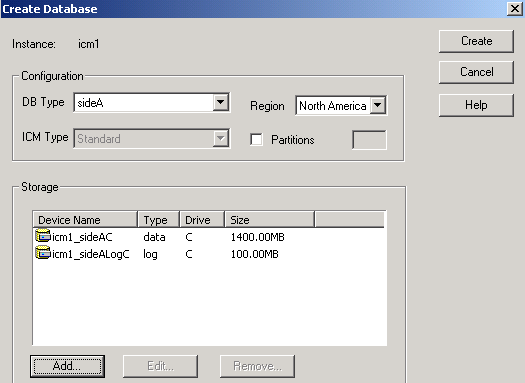Viewport: 525px width, 383px height.
Task: Close the Create Database window
Action: point(515,8)
